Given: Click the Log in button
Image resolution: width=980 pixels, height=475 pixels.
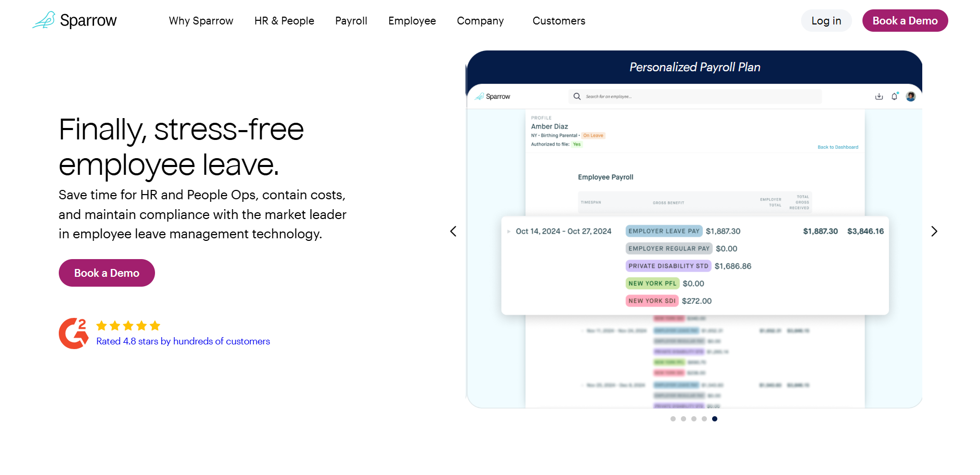Looking at the screenshot, I should click(x=826, y=21).
